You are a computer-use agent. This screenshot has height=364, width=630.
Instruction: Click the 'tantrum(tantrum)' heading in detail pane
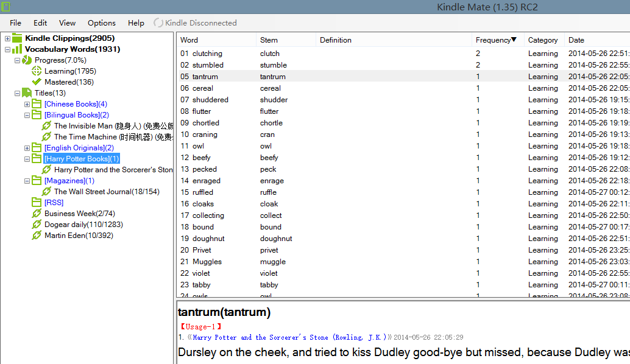(224, 312)
